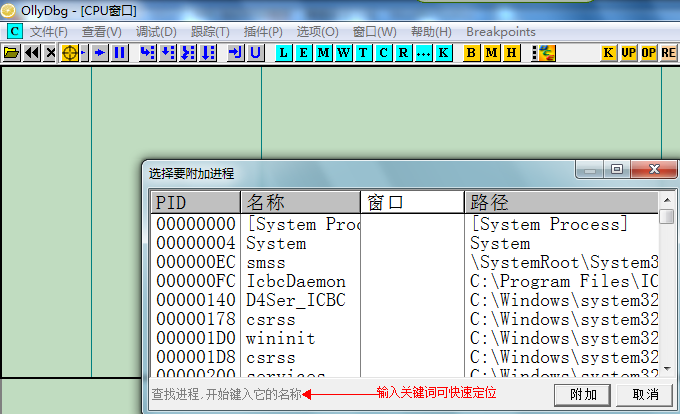Open the 调试(D) menu
The width and height of the screenshot is (680, 414).
[x=156, y=32]
